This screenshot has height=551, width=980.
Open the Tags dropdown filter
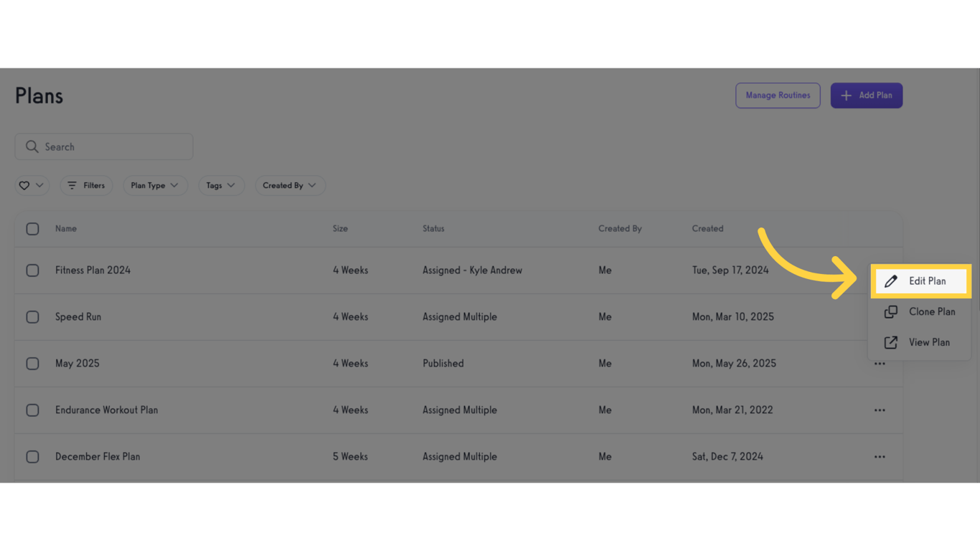221,186
